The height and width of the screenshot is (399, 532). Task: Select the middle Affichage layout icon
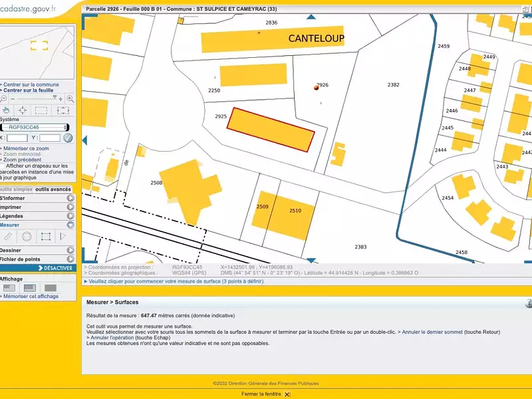pos(30,288)
